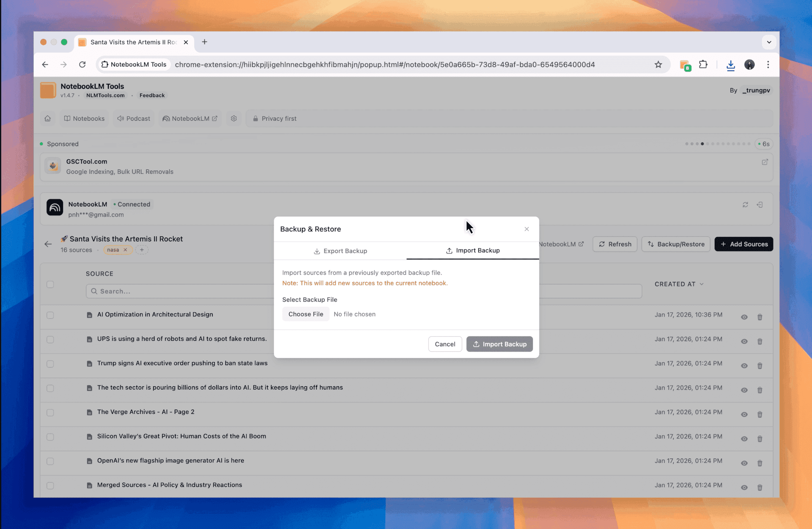Open the browser extensions puzzle menu
812x529 pixels.
coord(703,64)
